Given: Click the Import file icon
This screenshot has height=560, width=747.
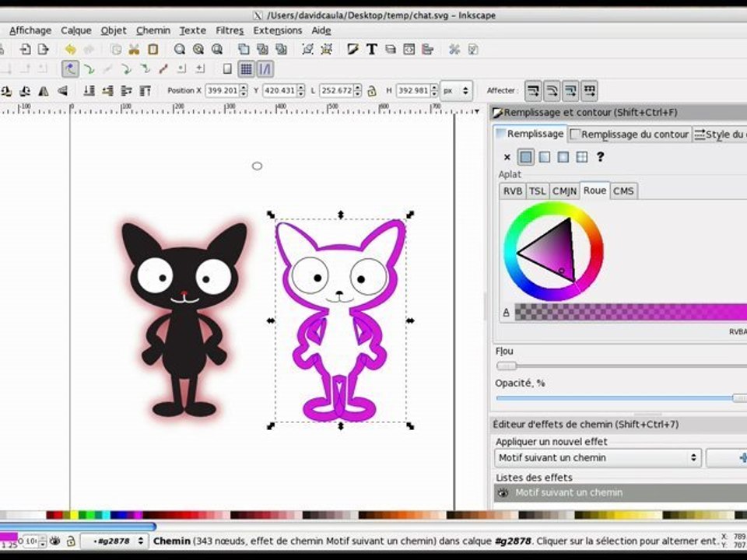Looking at the screenshot, I should tap(25, 50).
